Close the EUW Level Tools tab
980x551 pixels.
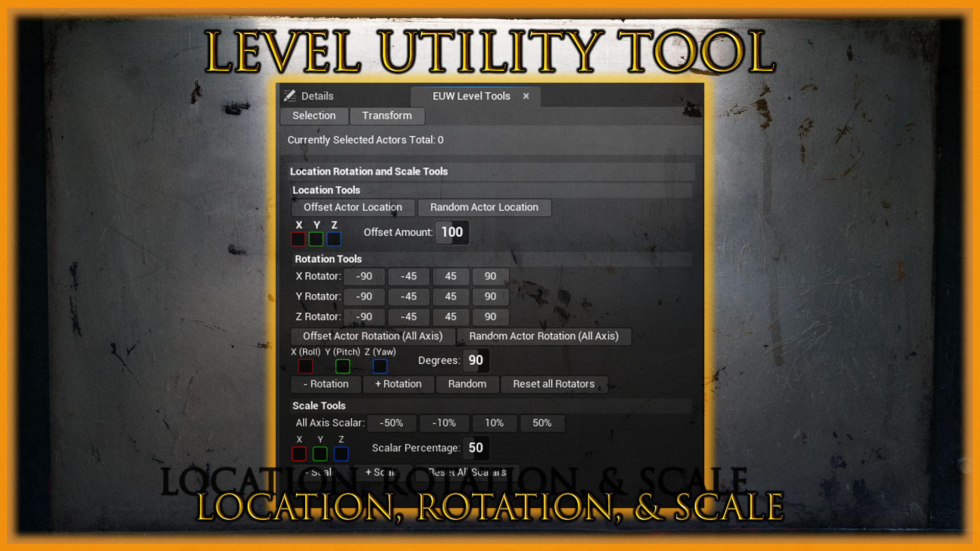[x=526, y=96]
